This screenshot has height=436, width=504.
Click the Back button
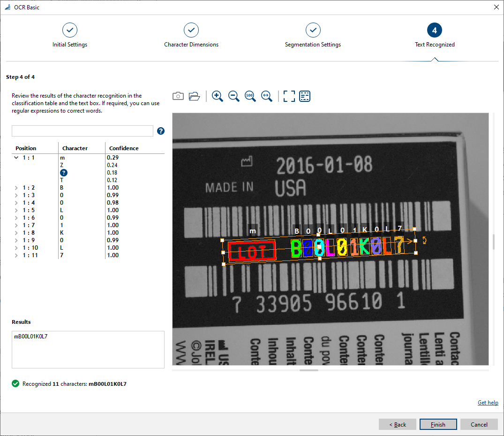coord(397,424)
